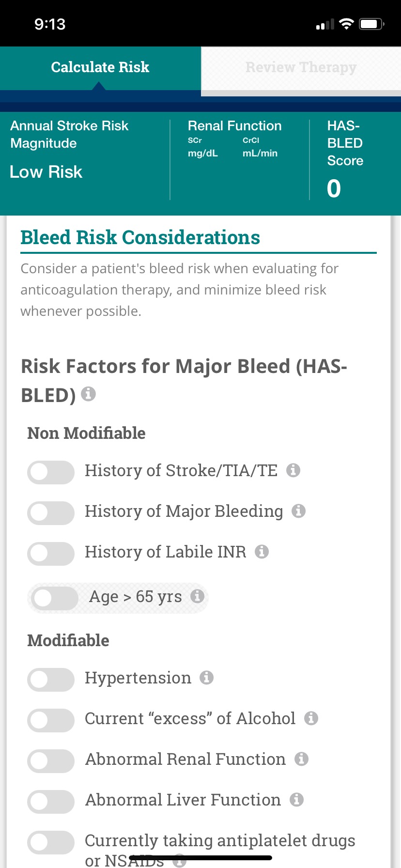Select the Calculate Risk tab
This screenshot has height=868, width=401.
tap(100, 68)
